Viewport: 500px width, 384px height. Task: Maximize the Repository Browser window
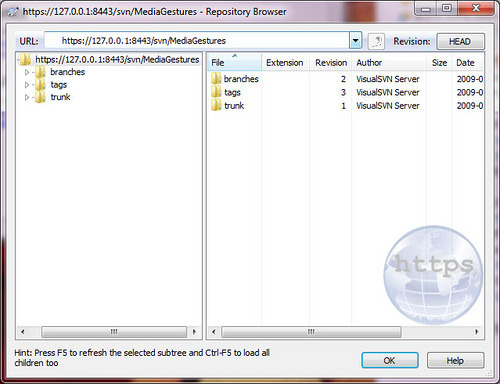click(x=447, y=9)
